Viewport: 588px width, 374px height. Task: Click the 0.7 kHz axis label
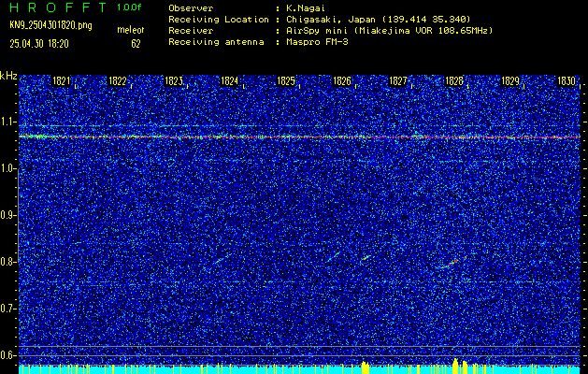pyautogui.click(x=8, y=309)
